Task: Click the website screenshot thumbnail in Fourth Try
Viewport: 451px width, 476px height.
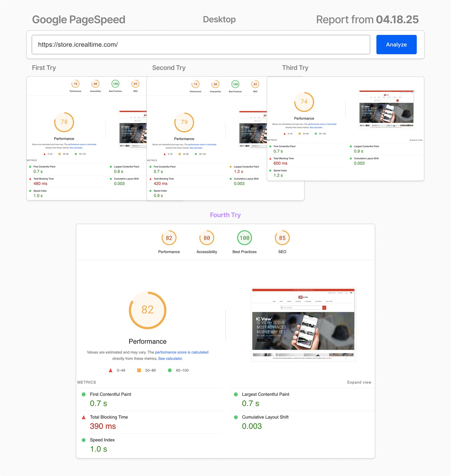Action: (304, 325)
